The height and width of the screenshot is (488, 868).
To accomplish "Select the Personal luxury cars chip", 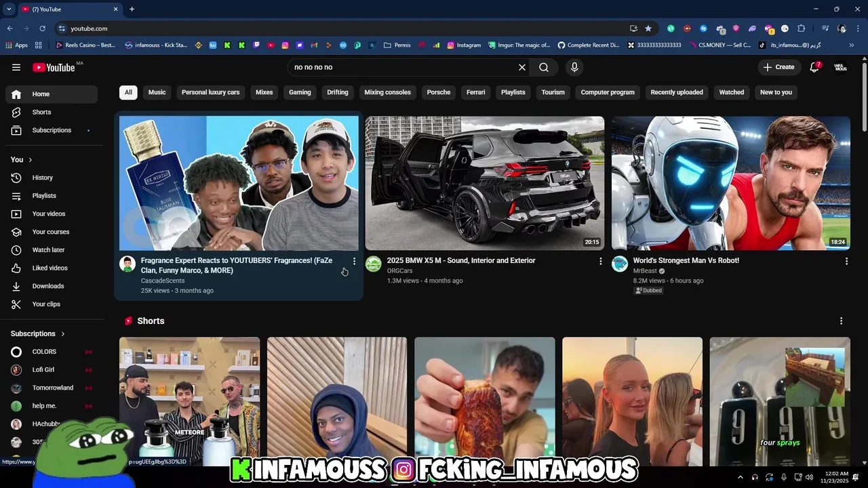I will (x=211, y=92).
